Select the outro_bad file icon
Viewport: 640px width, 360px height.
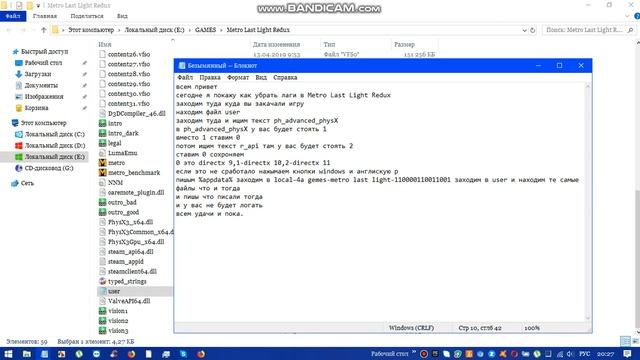tap(102, 202)
